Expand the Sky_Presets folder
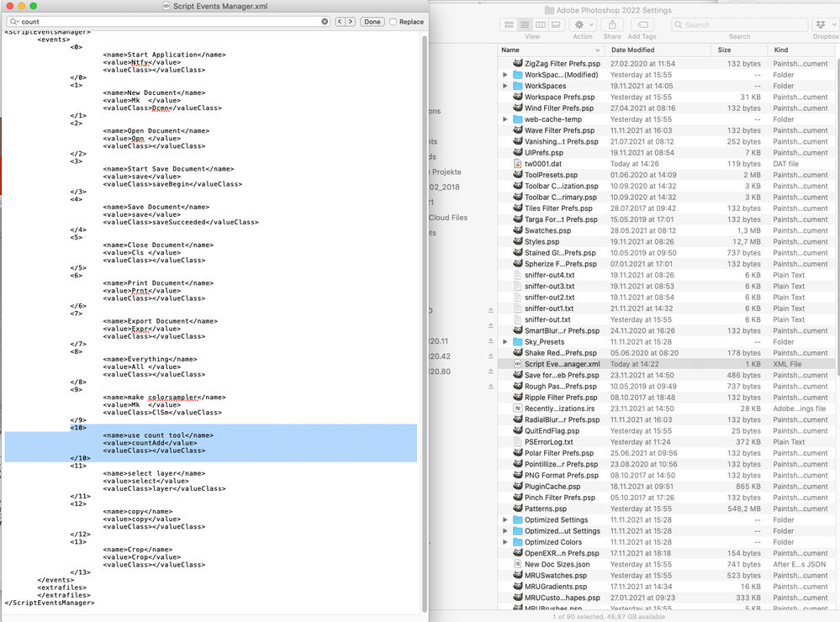 pyautogui.click(x=505, y=342)
